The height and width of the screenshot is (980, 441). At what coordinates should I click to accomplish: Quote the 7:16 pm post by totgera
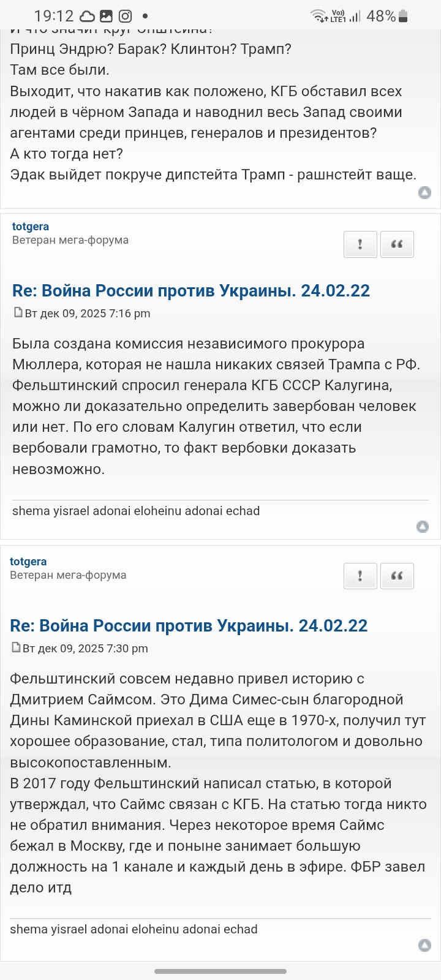pos(397,244)
